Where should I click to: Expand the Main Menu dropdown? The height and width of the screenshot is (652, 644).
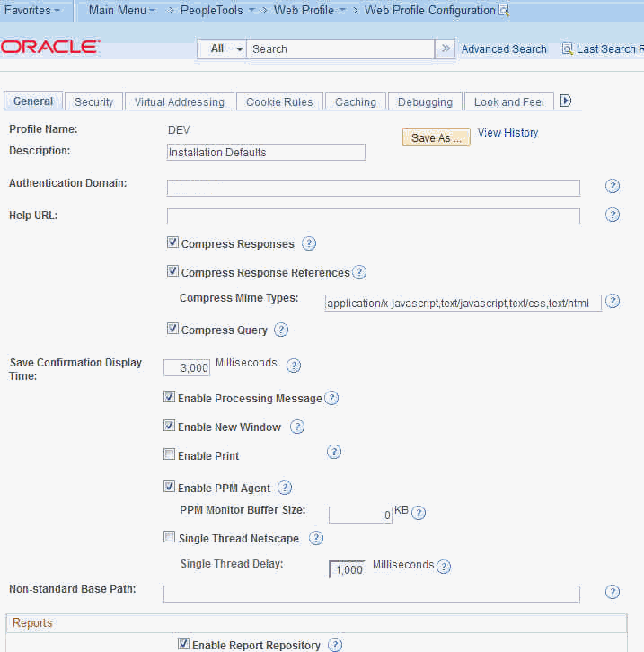point(122,10)
